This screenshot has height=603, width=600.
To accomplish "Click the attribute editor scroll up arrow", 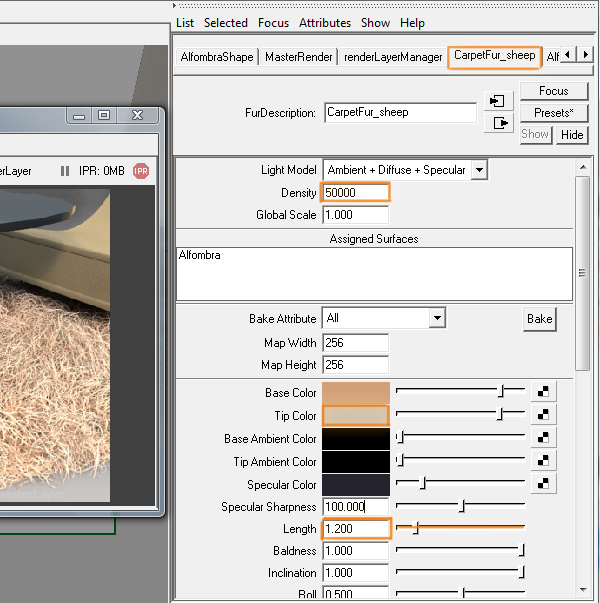I will pyautogui.click(x=583, y=167).
